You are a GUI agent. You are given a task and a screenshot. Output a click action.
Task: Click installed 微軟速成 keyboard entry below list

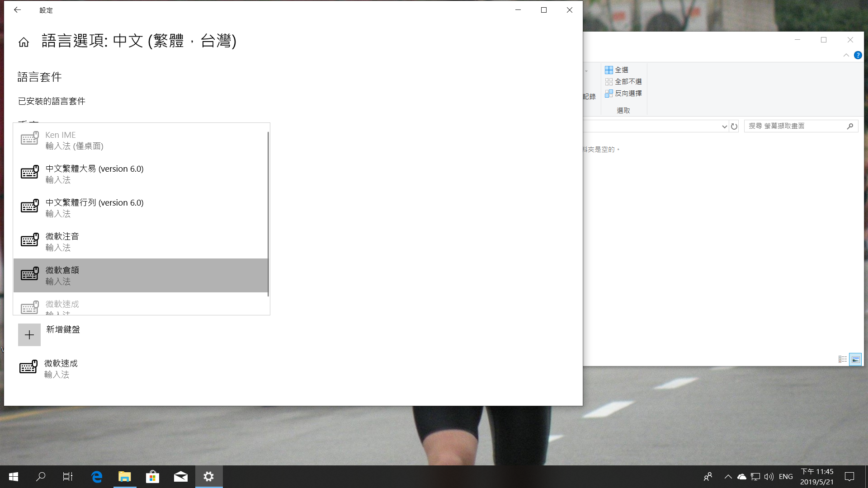tap(61, 368)
